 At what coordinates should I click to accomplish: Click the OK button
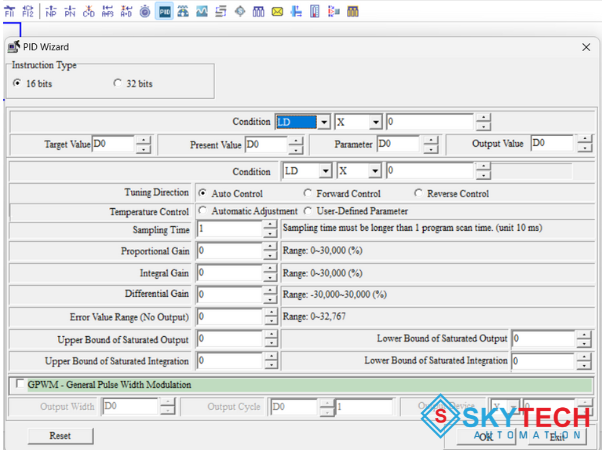pos(486,437)
